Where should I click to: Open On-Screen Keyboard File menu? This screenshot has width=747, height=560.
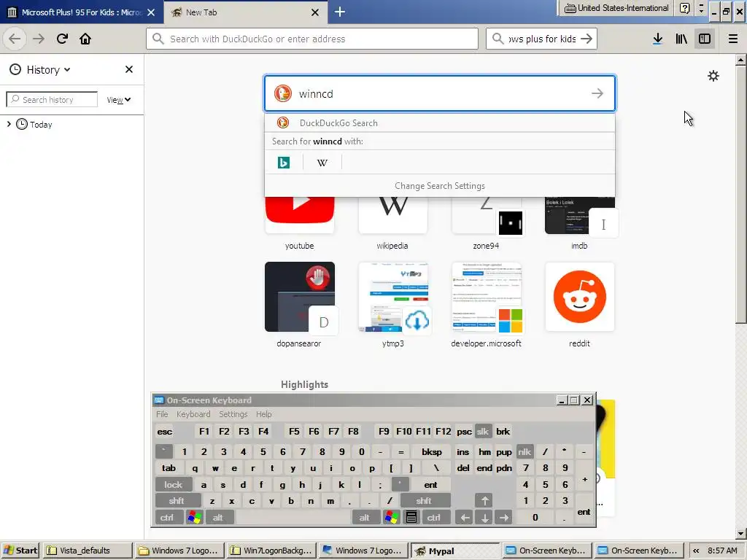coord(162,414)
